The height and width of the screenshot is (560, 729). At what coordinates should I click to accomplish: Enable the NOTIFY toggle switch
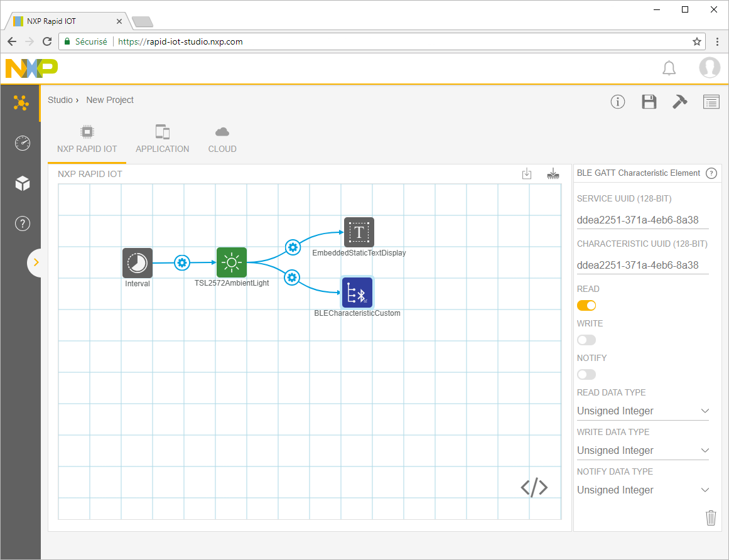click(586, 375)
